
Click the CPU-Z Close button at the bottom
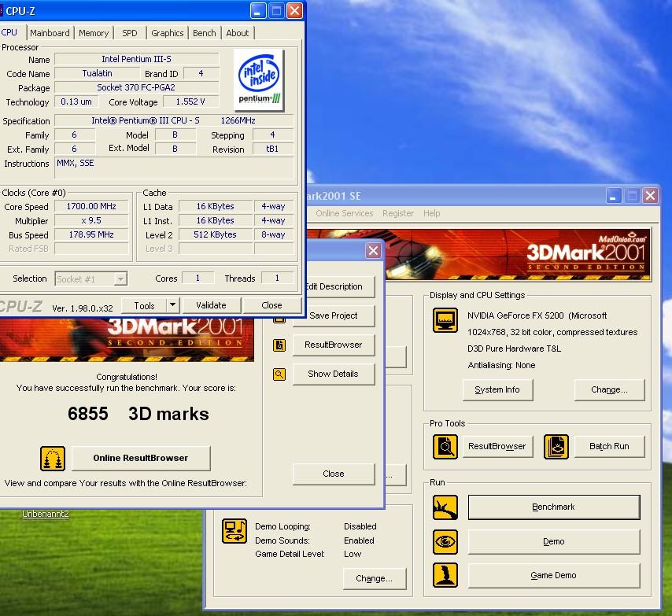(271, 305)
